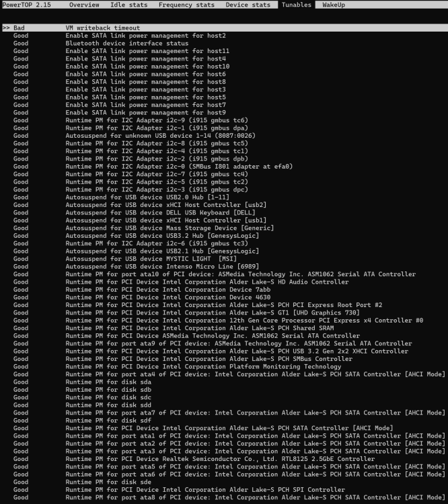The width and height of the screenshot is (448, 504).
Task: Select Autosuspend for USB3.2 Hub [GenesysLogic]
Action: (136, 236)
